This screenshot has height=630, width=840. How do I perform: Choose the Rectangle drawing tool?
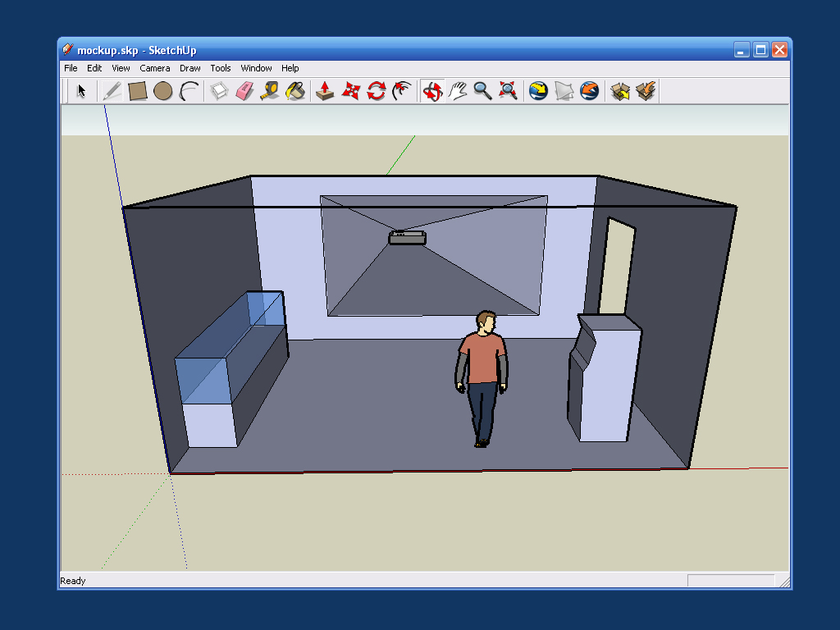[x=137, y=91]
